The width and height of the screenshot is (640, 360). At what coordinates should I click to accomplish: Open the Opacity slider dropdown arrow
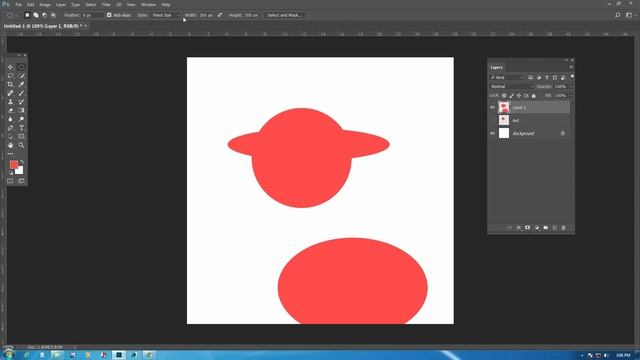[x=571, y=87]
